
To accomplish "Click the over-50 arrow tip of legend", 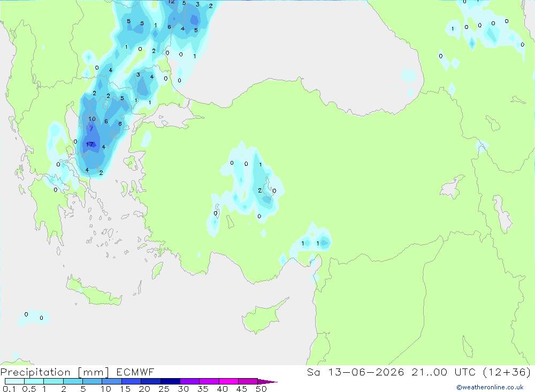I will [x=267, y=382].
